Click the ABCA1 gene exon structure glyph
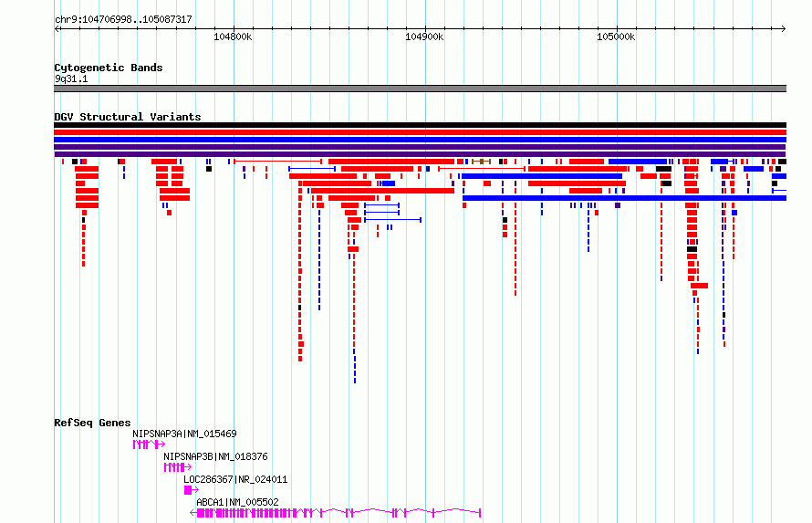Screen dimensions: 812x523 tap(336, 513)
